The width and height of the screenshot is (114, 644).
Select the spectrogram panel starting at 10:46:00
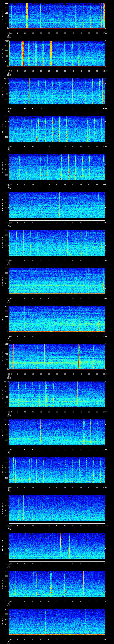point(57,16)
